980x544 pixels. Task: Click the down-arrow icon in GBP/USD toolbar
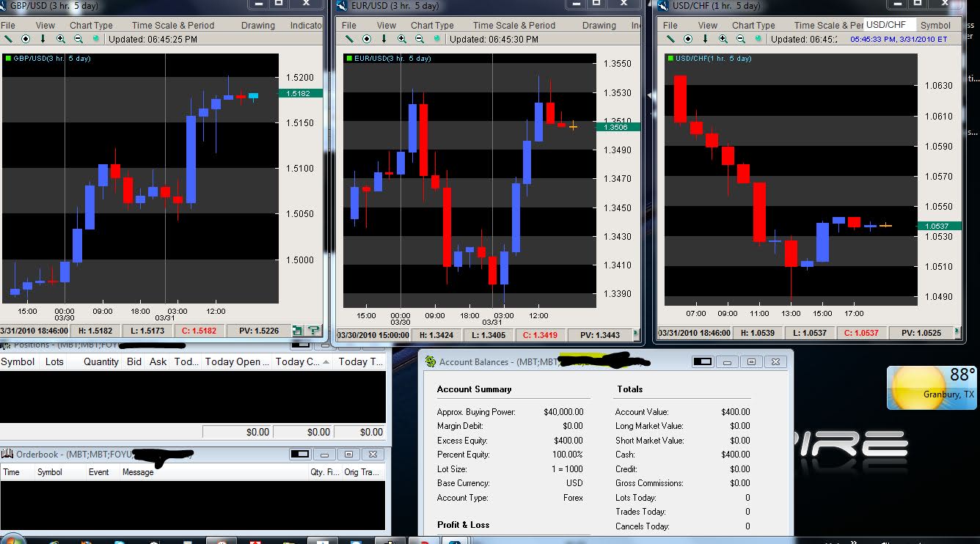43,39
